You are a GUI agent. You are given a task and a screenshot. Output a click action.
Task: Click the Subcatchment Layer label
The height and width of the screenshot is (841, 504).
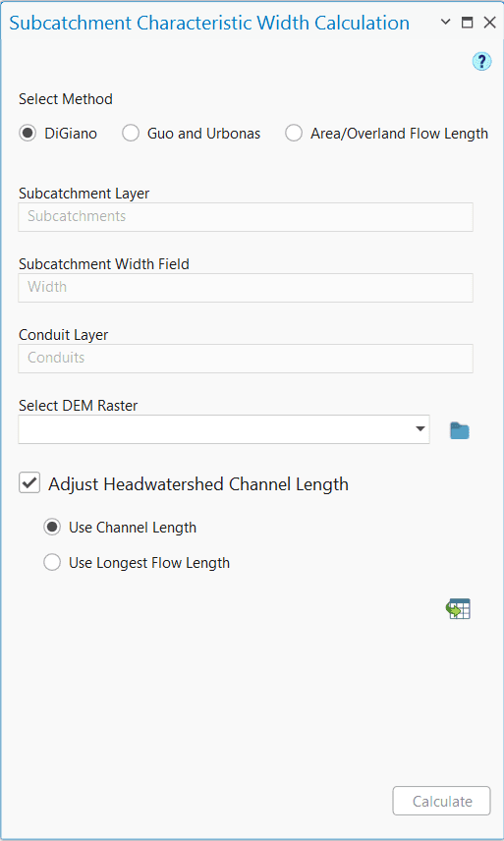coord(84,194)
